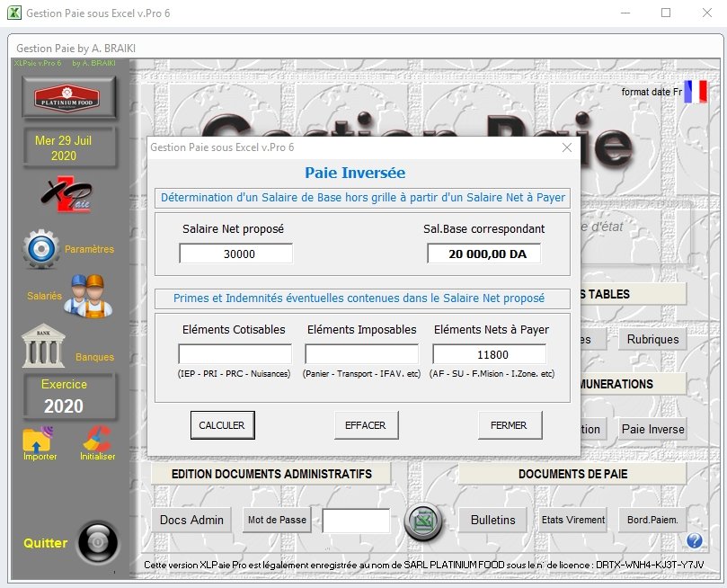Focus the Eléments Cotisables input box
The height and width of the screenshot is (588, 727).
click(235, 354)
